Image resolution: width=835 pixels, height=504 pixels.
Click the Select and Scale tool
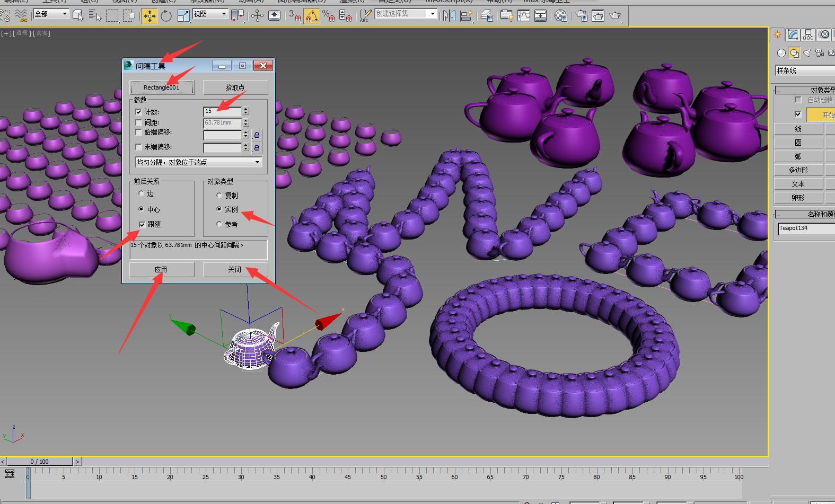click(183, 16)
